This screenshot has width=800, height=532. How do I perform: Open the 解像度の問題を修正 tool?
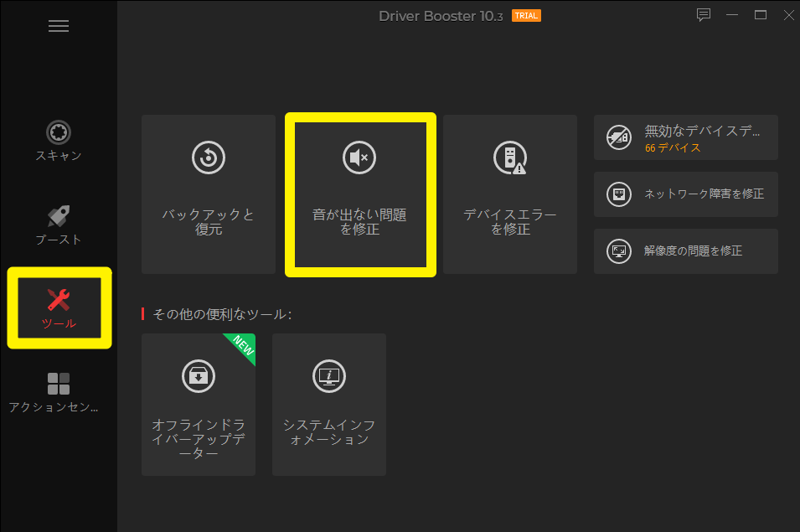[x=686, y=251]
